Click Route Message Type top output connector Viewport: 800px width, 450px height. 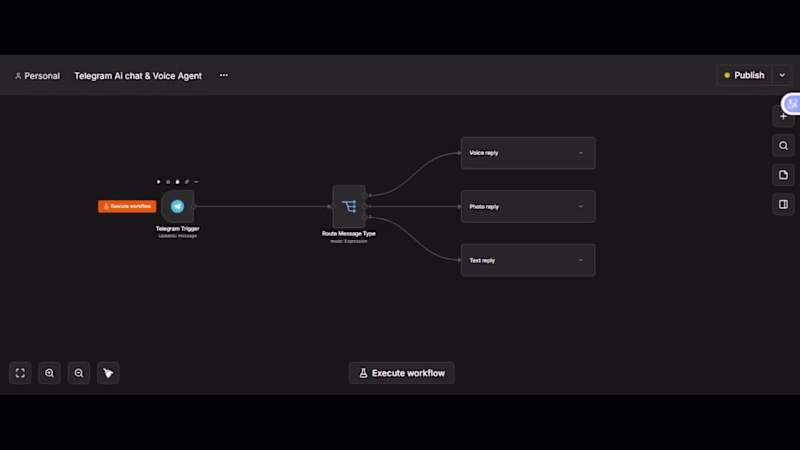365,195
